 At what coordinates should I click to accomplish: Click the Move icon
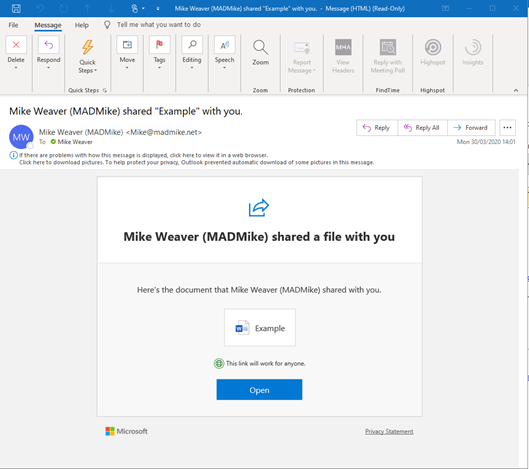[127, 45]
